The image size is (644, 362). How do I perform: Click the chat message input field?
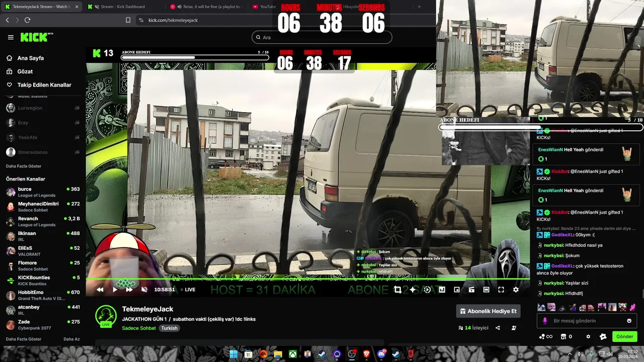587,321
